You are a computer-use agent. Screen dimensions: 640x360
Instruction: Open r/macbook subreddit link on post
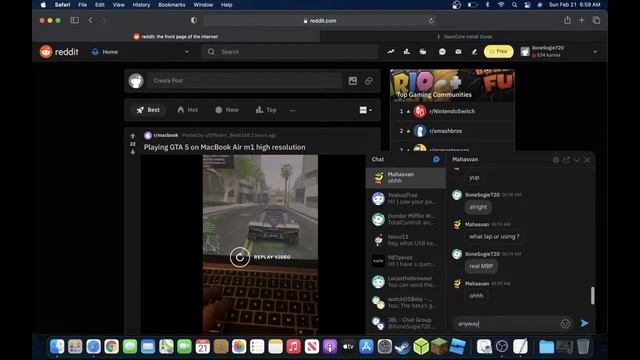[165, 135]
